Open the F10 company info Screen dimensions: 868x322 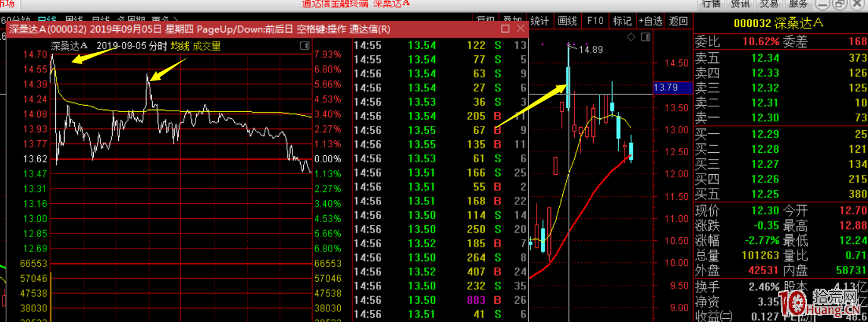[595, 21]
